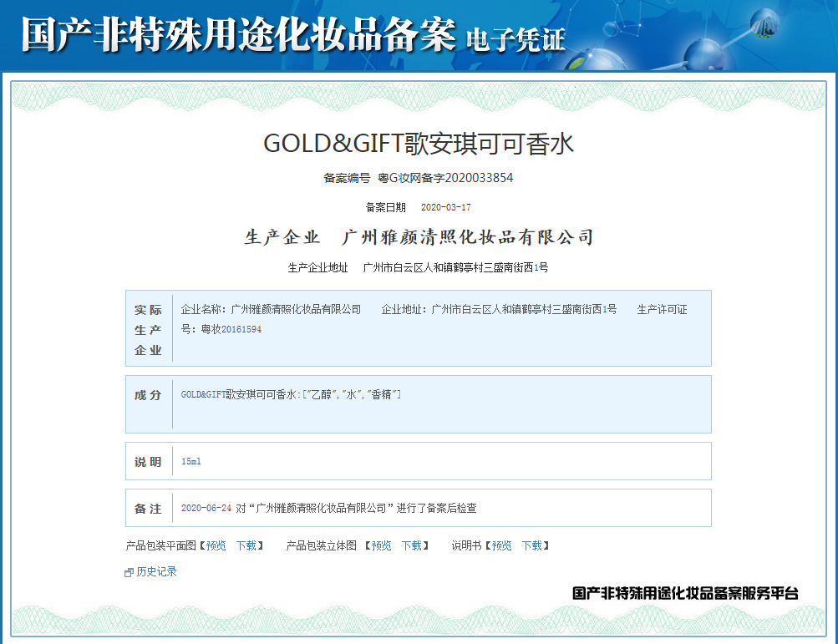Click the 企业名称 field in the blue box
The width and height of the screenshot is (838, 644).
point(271,309)
